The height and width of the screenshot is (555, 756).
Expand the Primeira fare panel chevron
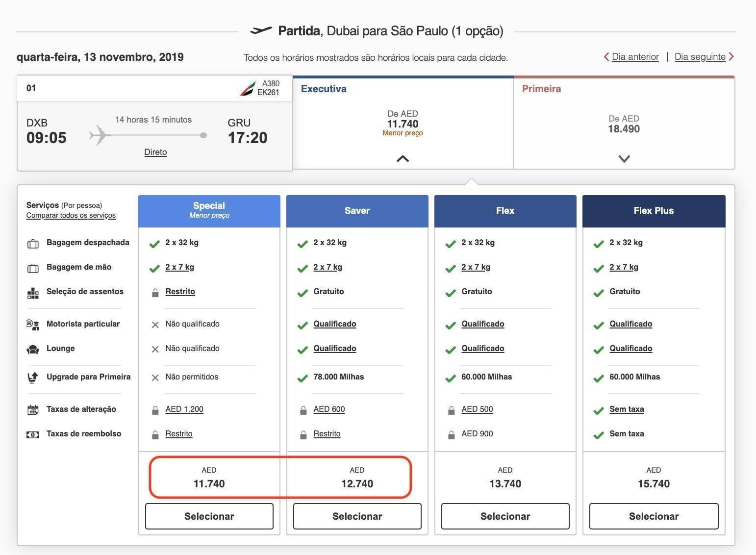[624, 158]
